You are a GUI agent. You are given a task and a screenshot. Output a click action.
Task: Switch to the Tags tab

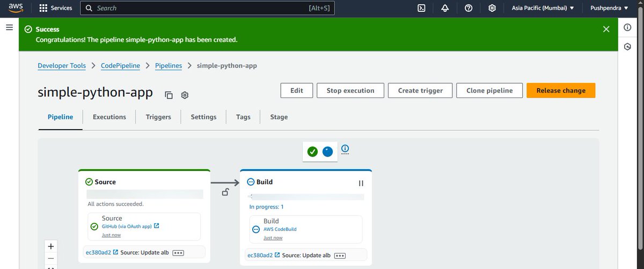tap(243, 117)
